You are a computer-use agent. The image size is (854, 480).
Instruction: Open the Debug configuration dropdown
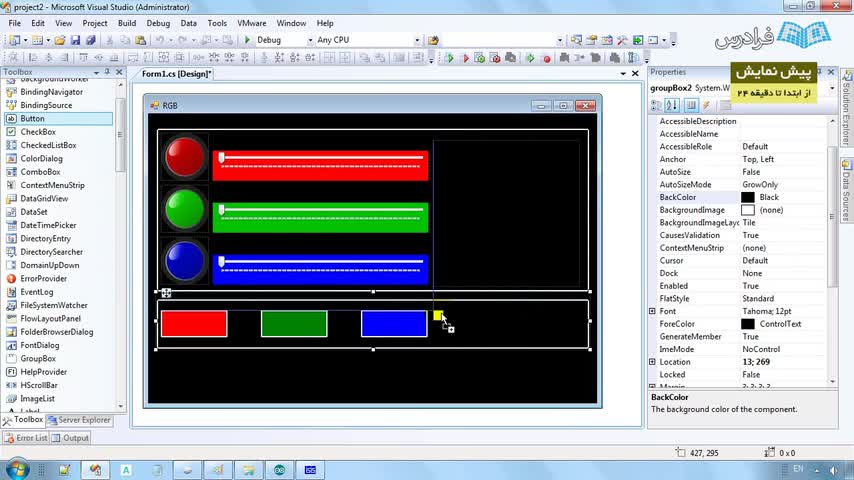310,40
